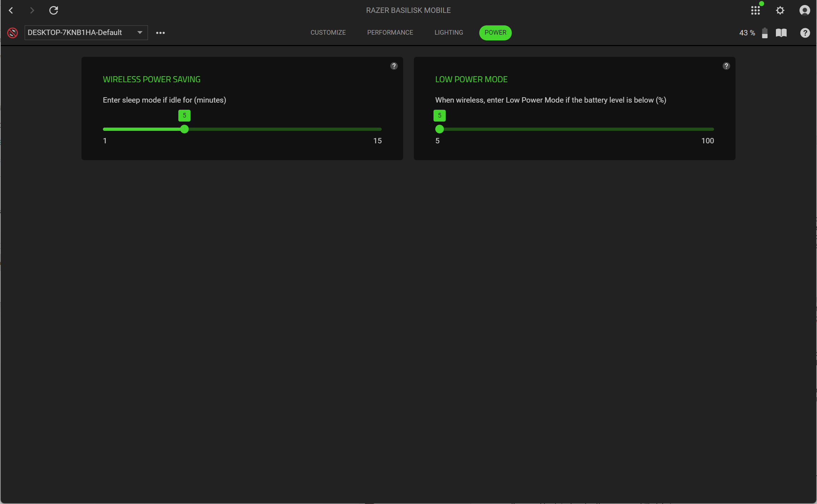This screenshot has width=817, height=504.
Task: Click the RAZER BASILISK MOBILE title
Action: click(x=408, y=10)
